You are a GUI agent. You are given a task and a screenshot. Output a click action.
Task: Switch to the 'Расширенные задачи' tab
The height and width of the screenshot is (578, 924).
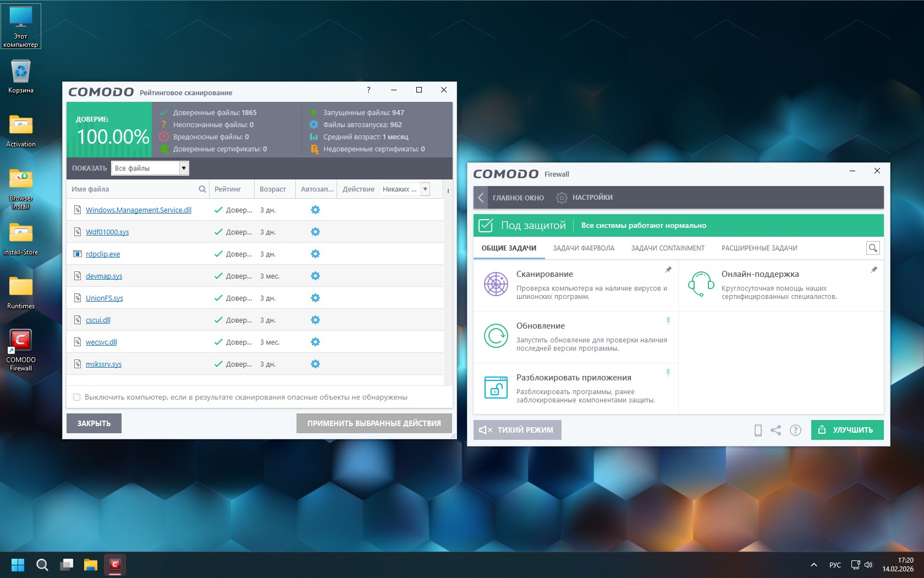pyautogui.click(x=759, y=248)
